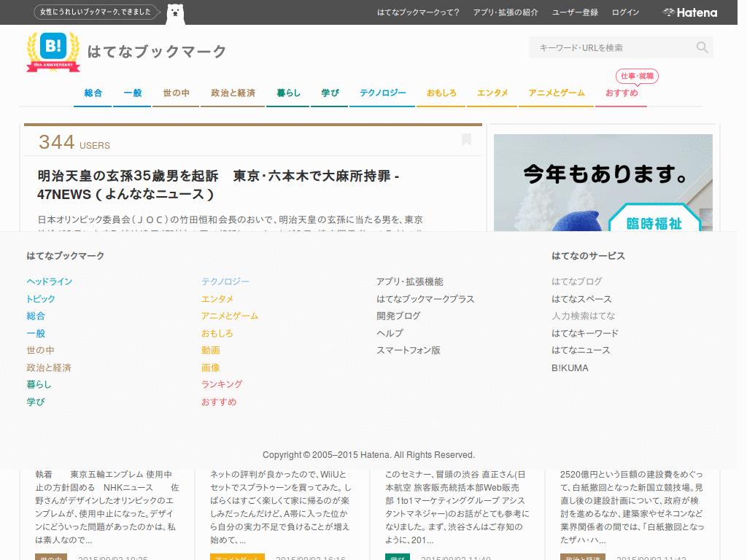
Task: Open ヘッドライン footer link
Action: click(x=50, y=281)
